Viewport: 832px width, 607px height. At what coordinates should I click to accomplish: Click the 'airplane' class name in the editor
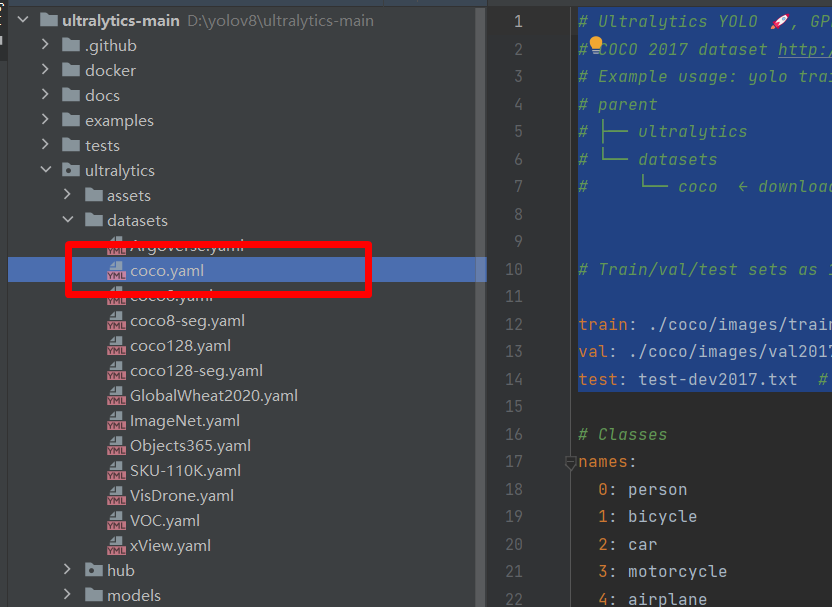click(x=668, y=600)
